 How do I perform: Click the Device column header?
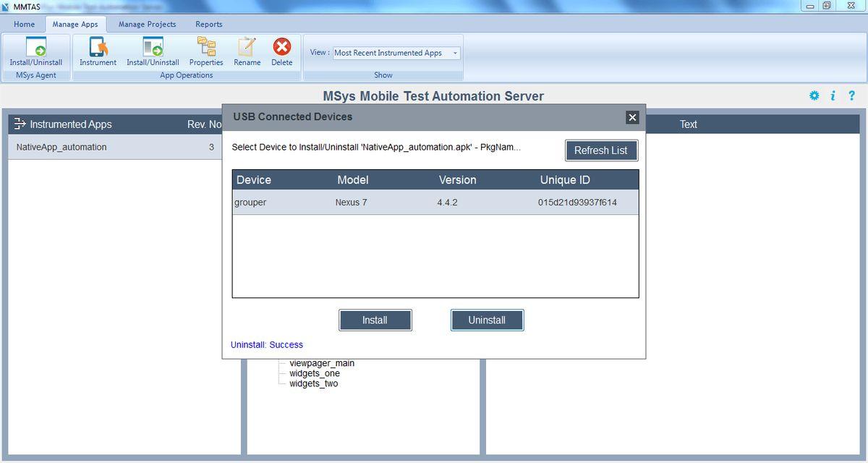(254, 180)
